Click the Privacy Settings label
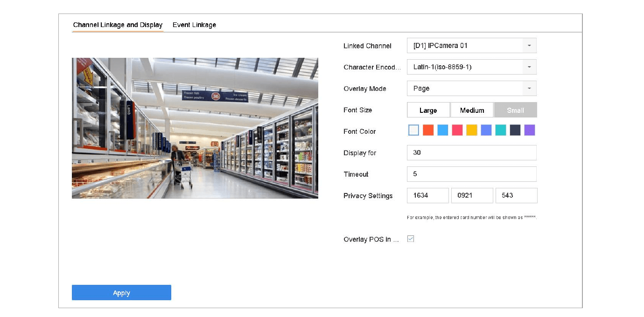This screenshot has width=644, height=317. pyautogui.click(x=368, y=196)
